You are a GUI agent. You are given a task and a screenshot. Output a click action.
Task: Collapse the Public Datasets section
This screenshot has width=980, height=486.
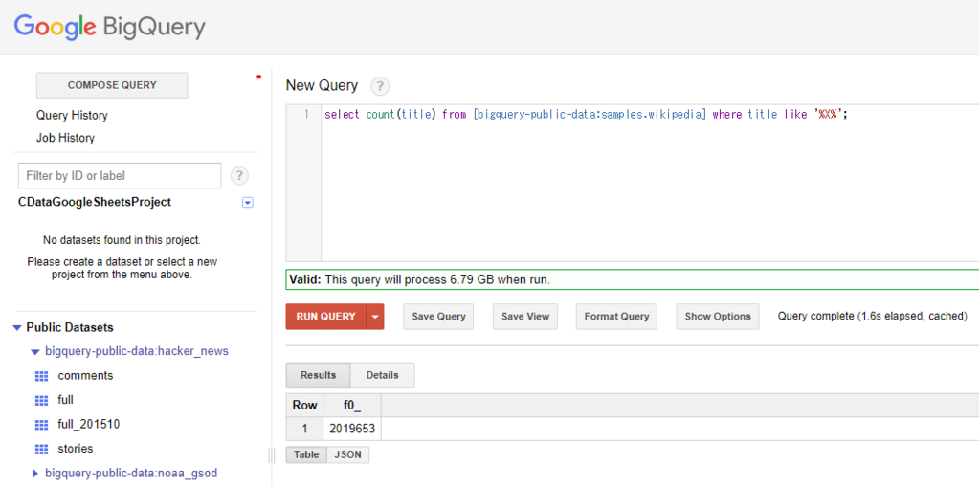[17, 328]
